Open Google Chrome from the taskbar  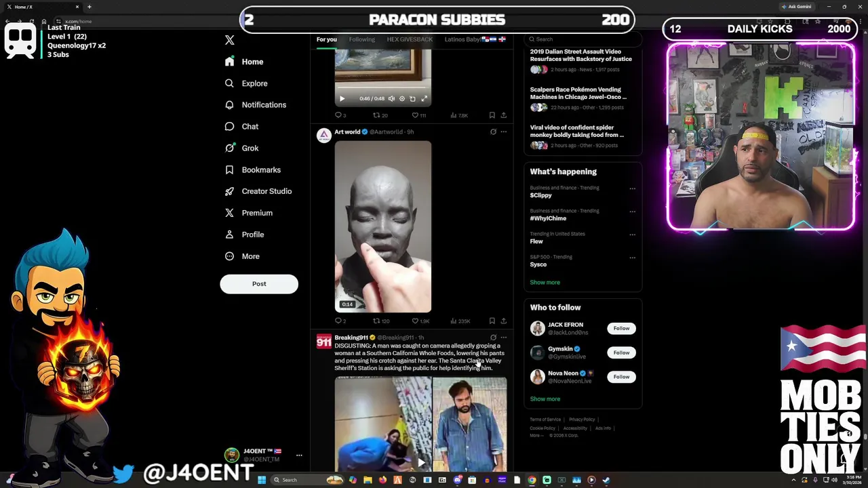[532, 480]
